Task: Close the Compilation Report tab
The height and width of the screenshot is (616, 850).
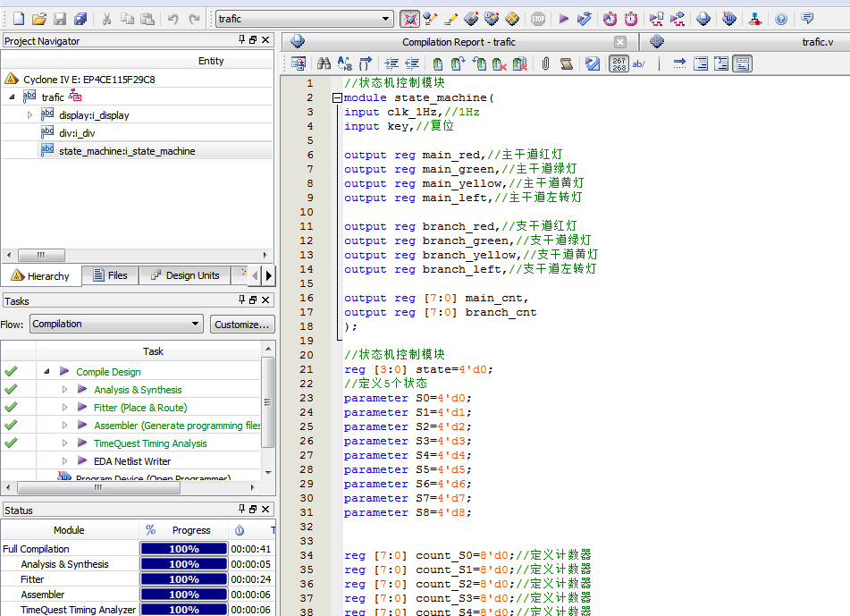Action: [x=620, y=42]
